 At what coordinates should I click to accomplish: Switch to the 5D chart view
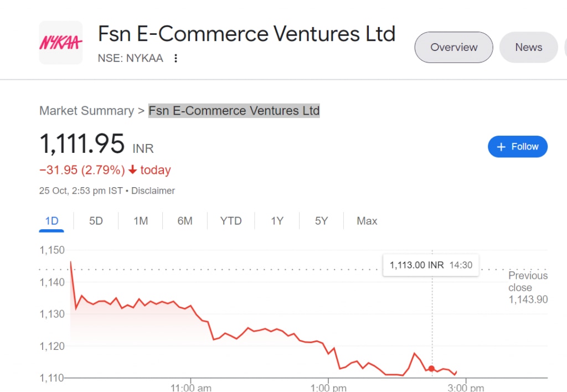(95, 220)
